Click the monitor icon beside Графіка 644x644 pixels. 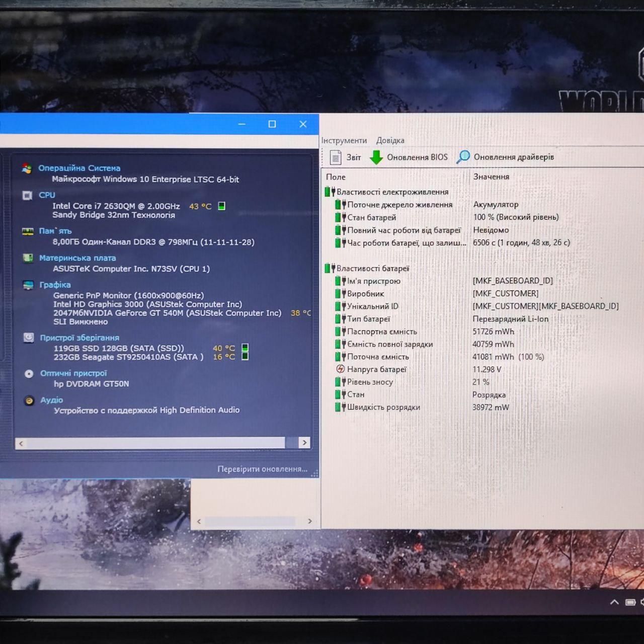pyautogui.click(x=28, y=285)
